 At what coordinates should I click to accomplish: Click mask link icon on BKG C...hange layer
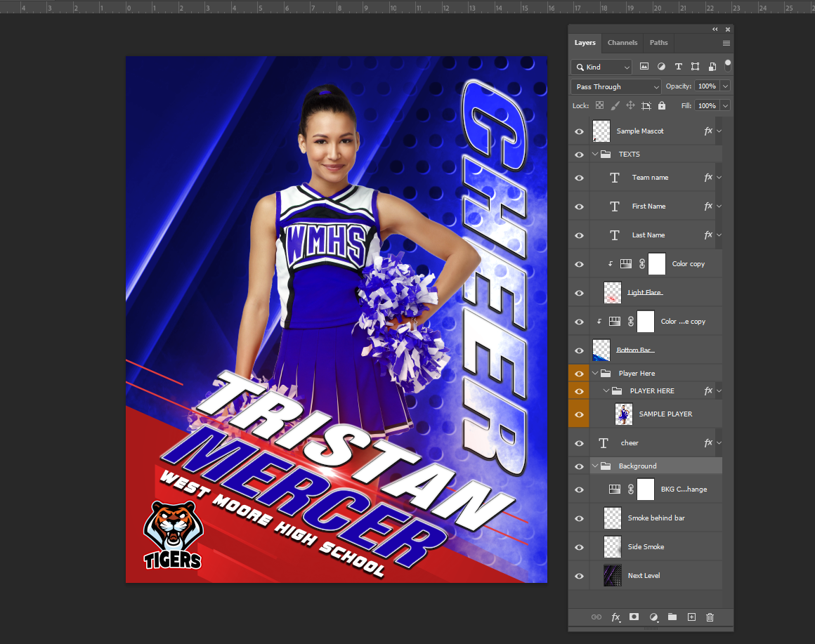(630, 489)
